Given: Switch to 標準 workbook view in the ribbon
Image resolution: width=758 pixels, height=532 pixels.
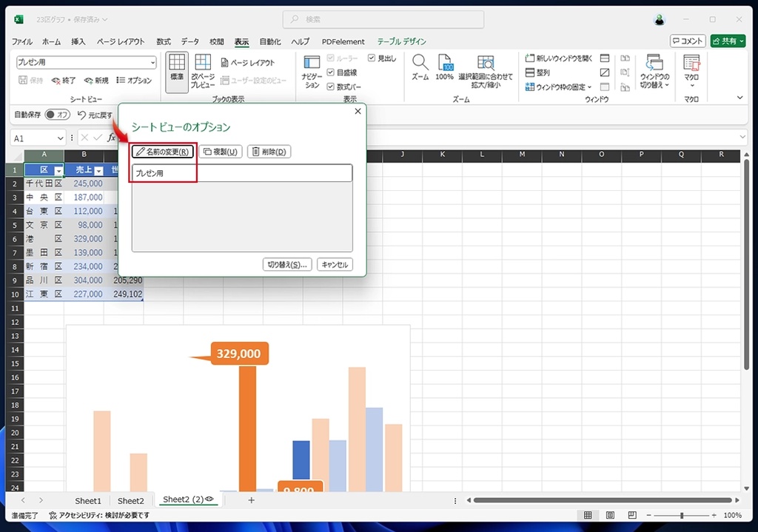Looking at the screenshot, I should pos(176,72).
